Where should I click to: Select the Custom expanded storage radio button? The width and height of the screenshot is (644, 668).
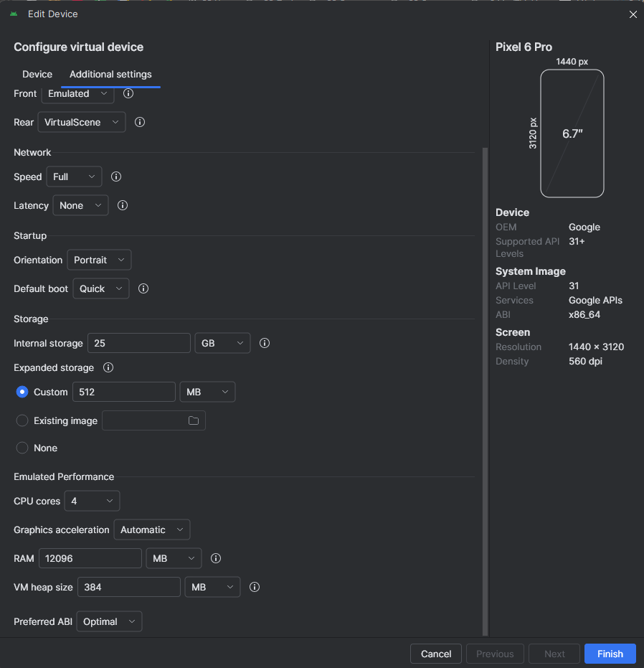coord(22,392)
